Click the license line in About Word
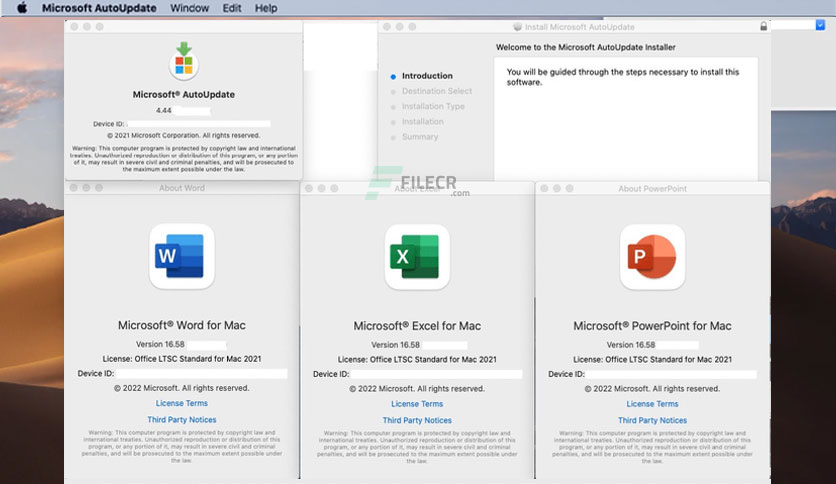This screenshot has width=836, height=484. coord(182,359)
